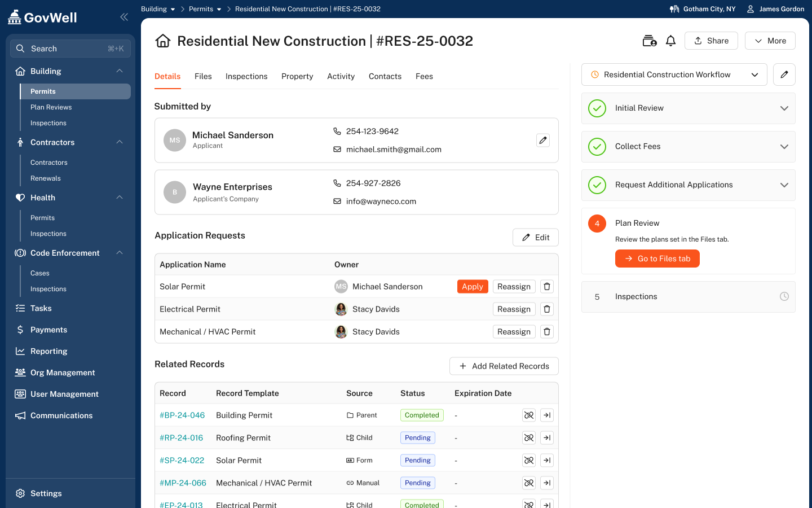The height and width of the screenshot is (508, 812).
Task: Edit Michael Sanderson's applicant details pencil
Action: coord(542,141)
